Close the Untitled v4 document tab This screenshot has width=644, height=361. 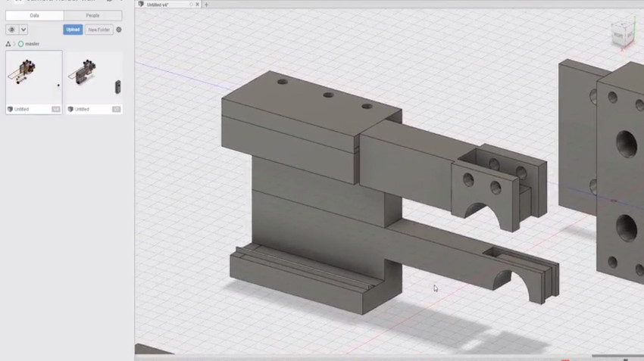pyautogui.click(x=198, y=5)
